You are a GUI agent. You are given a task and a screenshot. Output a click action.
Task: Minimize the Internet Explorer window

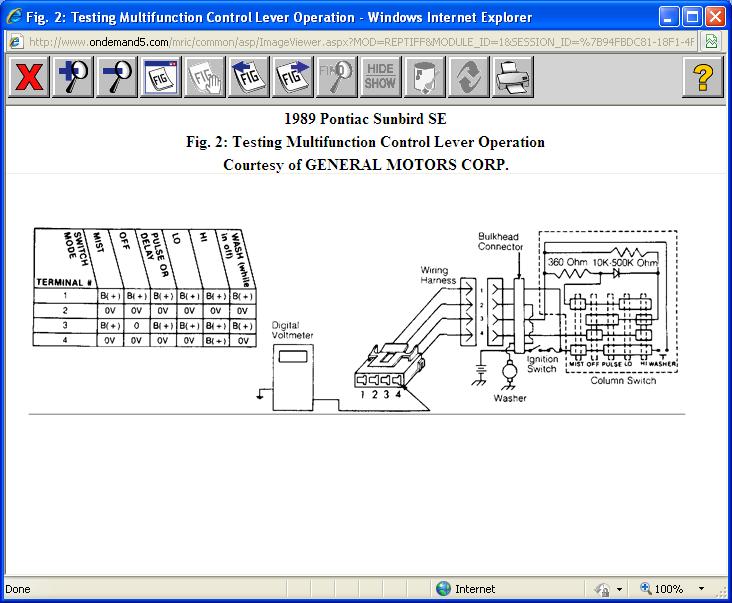coord(669,17)
